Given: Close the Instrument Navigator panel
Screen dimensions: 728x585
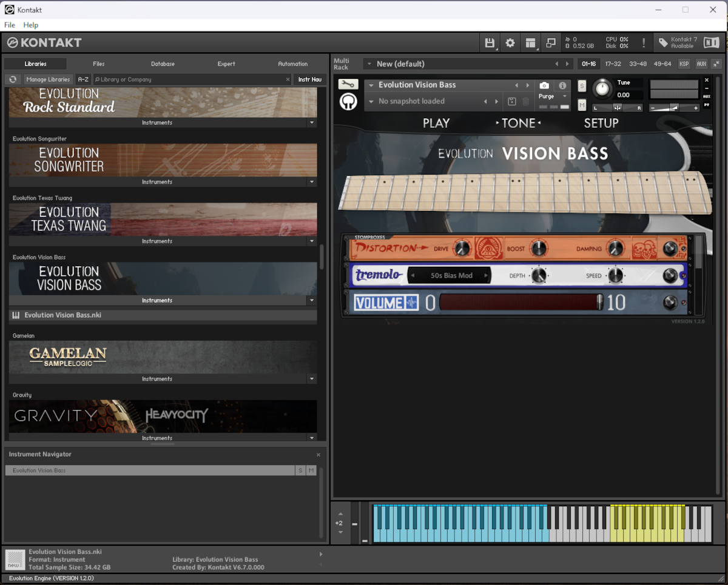Looking at the screenshot, I should (x=318, y=455).
